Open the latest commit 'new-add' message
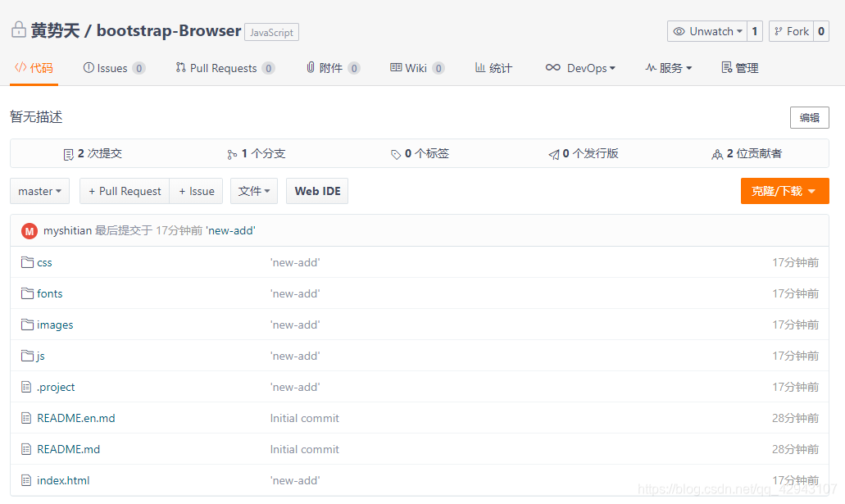Viewport: 845px width, 504px height. pos(230,231)
